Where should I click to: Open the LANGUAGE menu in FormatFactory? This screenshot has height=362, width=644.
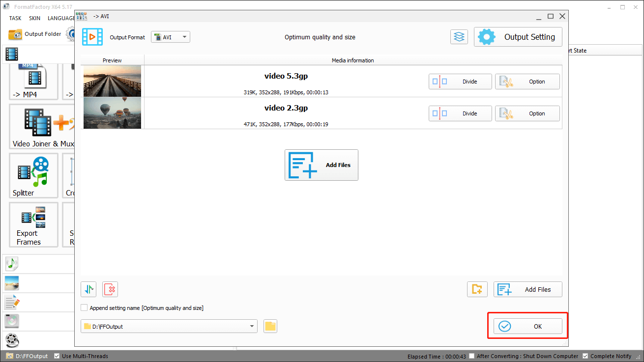[x=61, y=18]
